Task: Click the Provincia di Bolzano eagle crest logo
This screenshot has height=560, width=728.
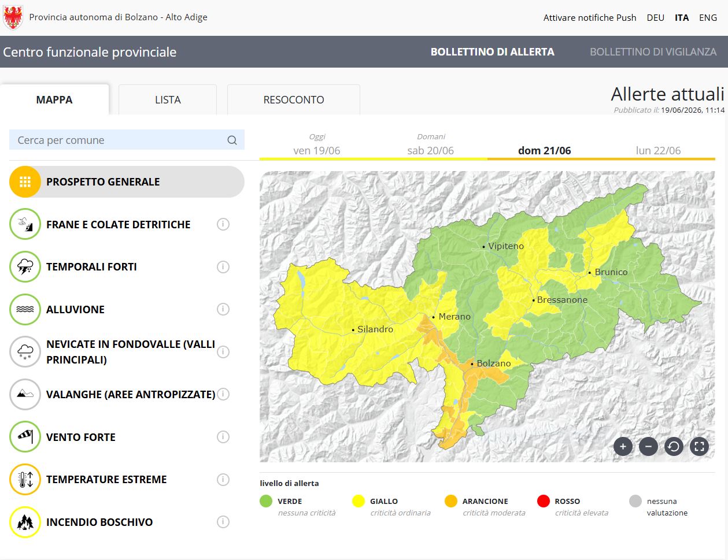Action: pos(13,18)
